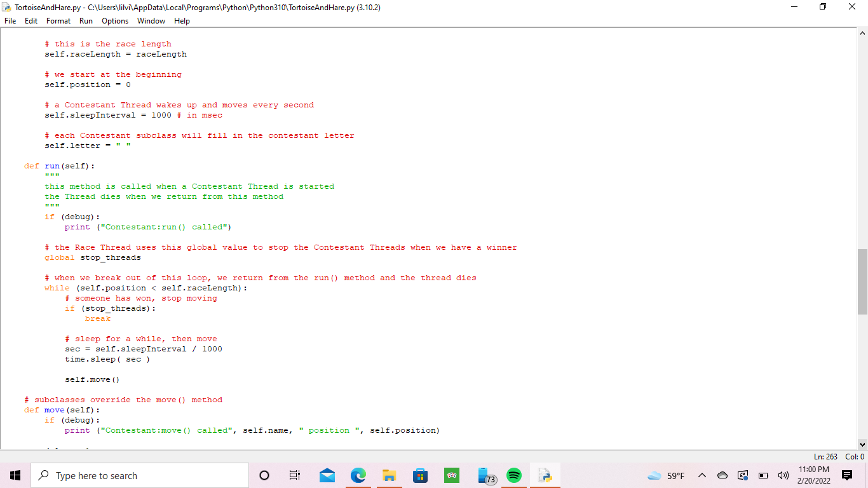Click the 'Col: 0' status indicator

point(855,456)
